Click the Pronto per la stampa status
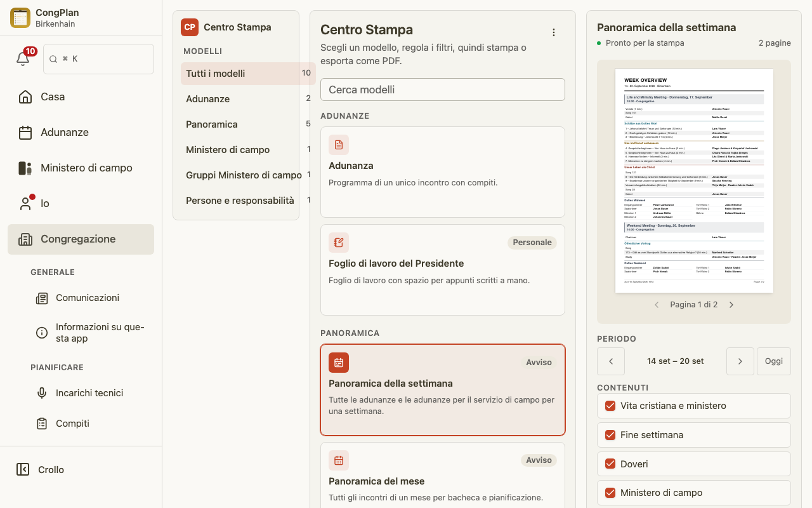The image size is (812, 508). coord(641,43)
